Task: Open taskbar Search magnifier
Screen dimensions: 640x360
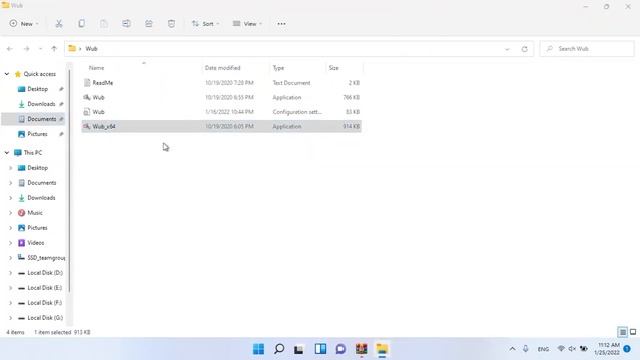Action: pos(279,349)
